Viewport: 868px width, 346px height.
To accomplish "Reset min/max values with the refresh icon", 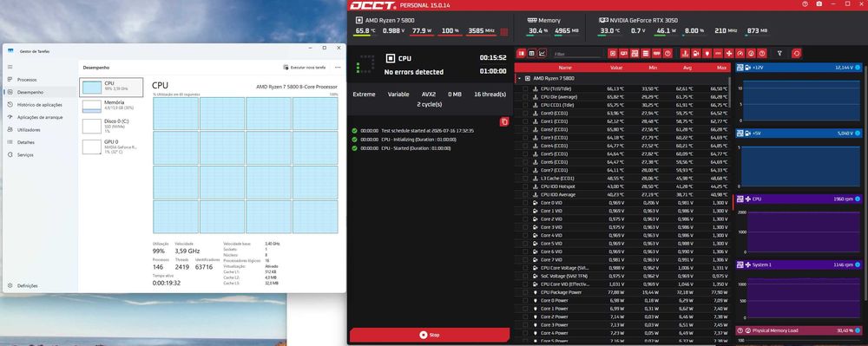I will click(797, 53).
